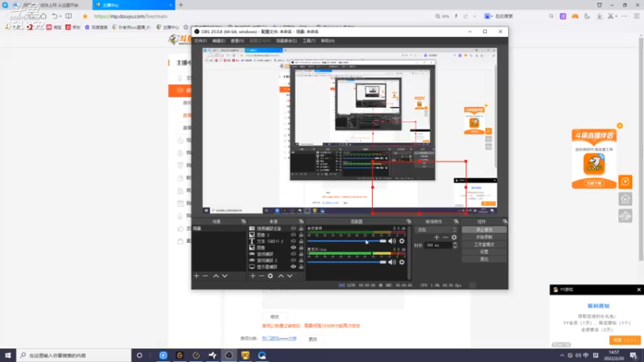Toggle visibility of 游戏捕获 2 source

point(293,260)
